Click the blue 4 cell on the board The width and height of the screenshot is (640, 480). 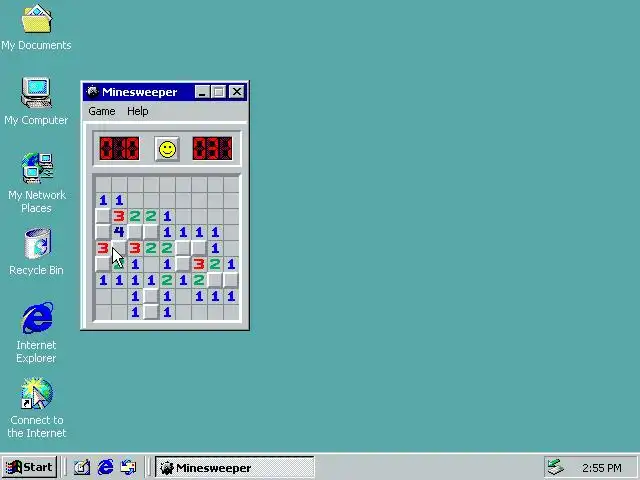coord(119,232)
